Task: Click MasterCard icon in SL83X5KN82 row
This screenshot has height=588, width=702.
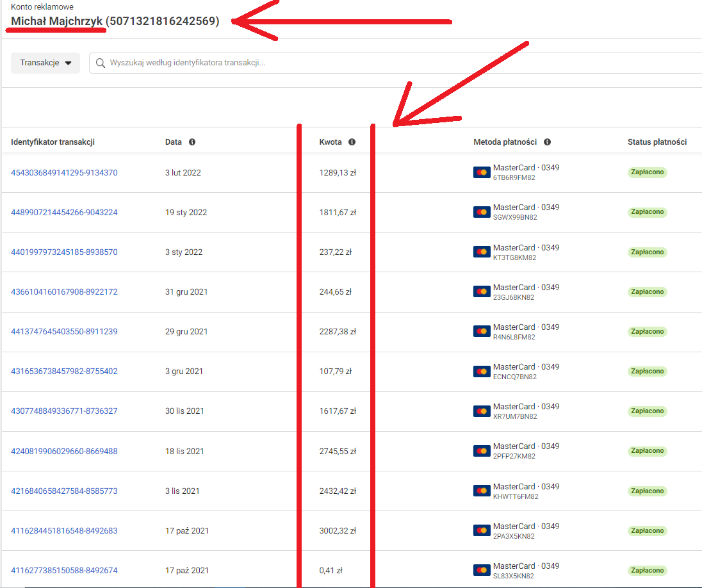Action: pos(482,570)
